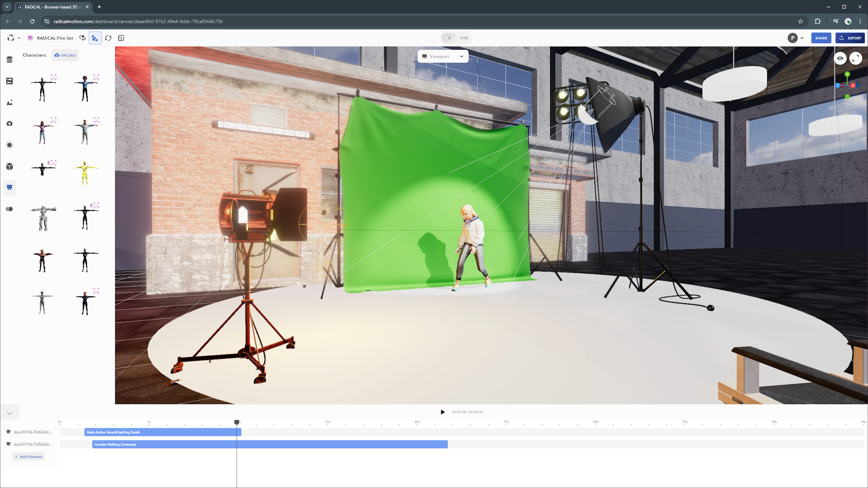
Task: Switch to the Characters tab header
Action: tap(34, 55)
